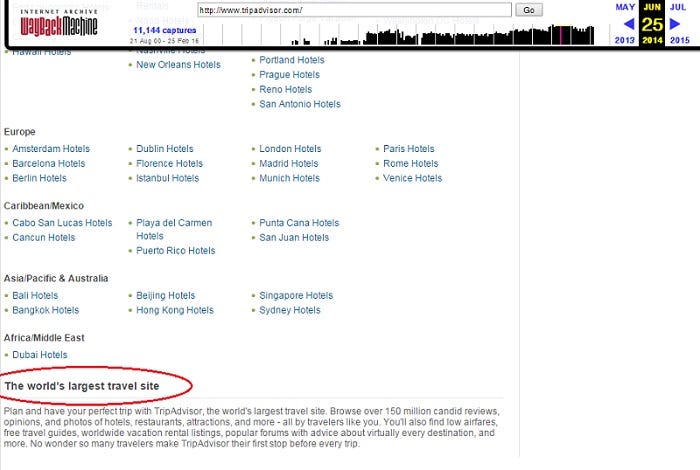
Task: Go to next capture arrow
Action: coord(675,24)
